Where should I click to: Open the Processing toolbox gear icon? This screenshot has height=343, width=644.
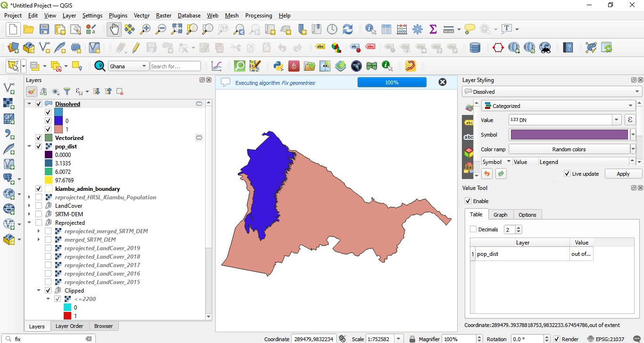[x=418, y=29]
